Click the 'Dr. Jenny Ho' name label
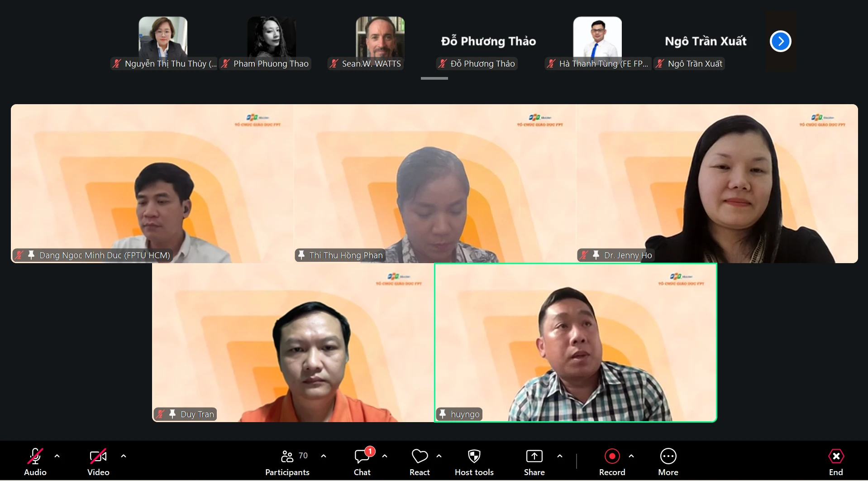Screen dimensions: 868x481 point(628,255)
